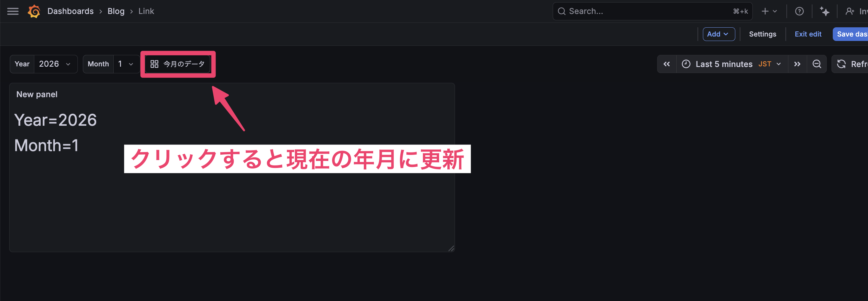Click Exit edit
This screenshot has height=301, width=868.
[x=808, y=34]
